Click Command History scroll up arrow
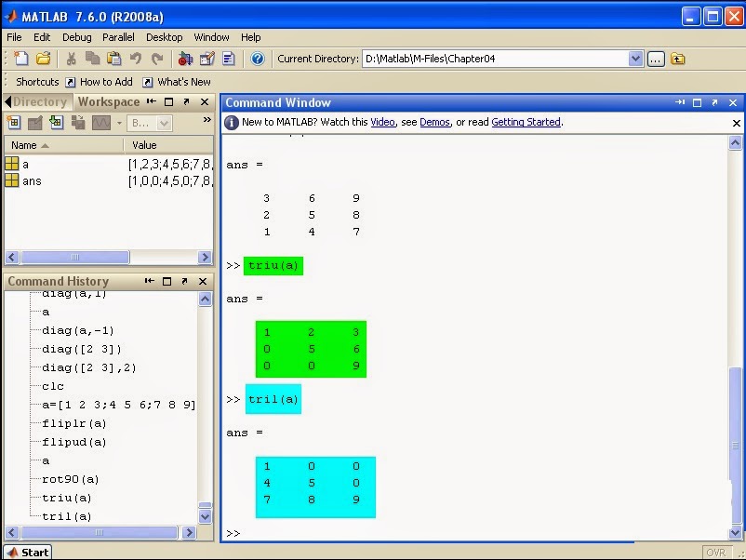Screen dimensions: 746x560 click(x=205, y=299)
